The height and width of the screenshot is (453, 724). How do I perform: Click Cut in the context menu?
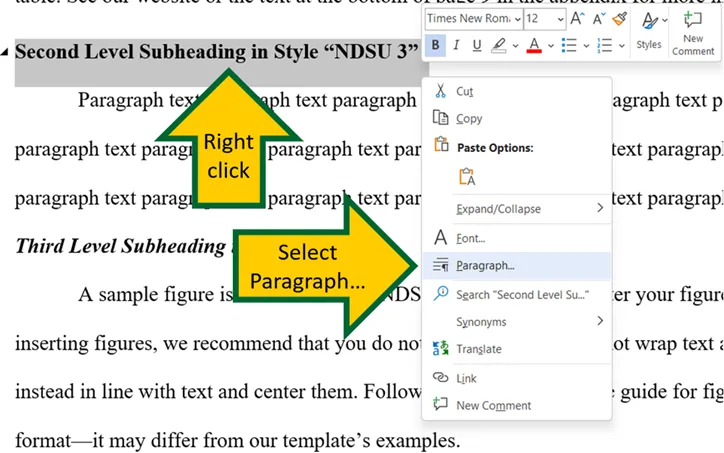pyautogui.click(x=464, y=91)
